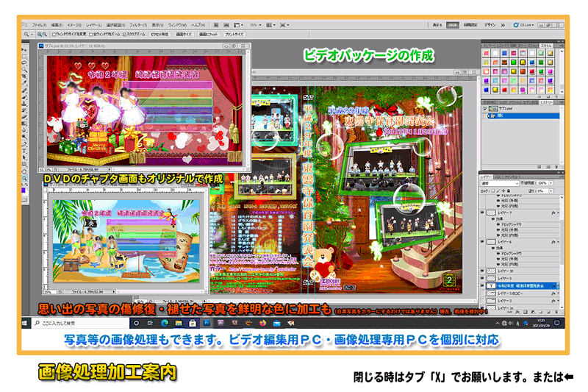This screenshot has height=392, width=588.
Task: Open the イメージ(I) menu
Action: [74, 25]
